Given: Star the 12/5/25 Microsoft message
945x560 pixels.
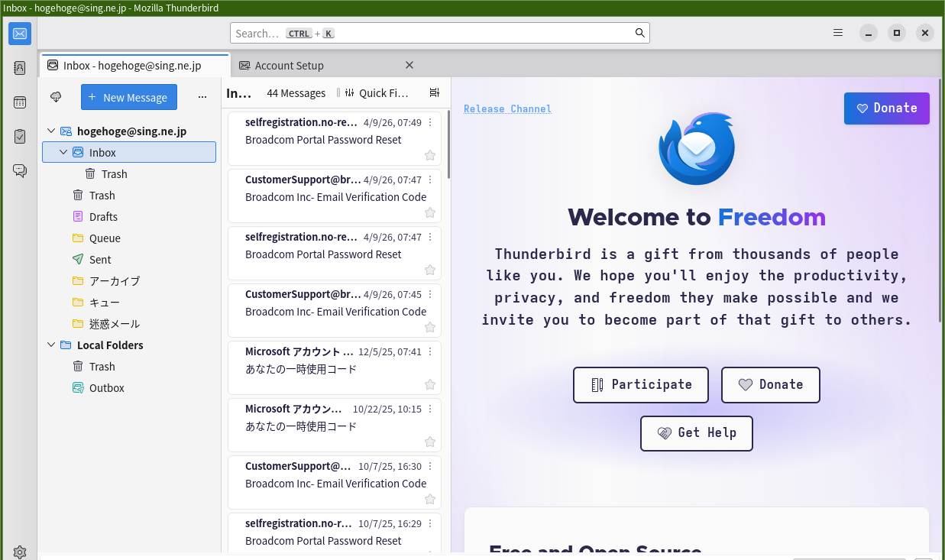Looking at the screenshot, I should (430, 384).
